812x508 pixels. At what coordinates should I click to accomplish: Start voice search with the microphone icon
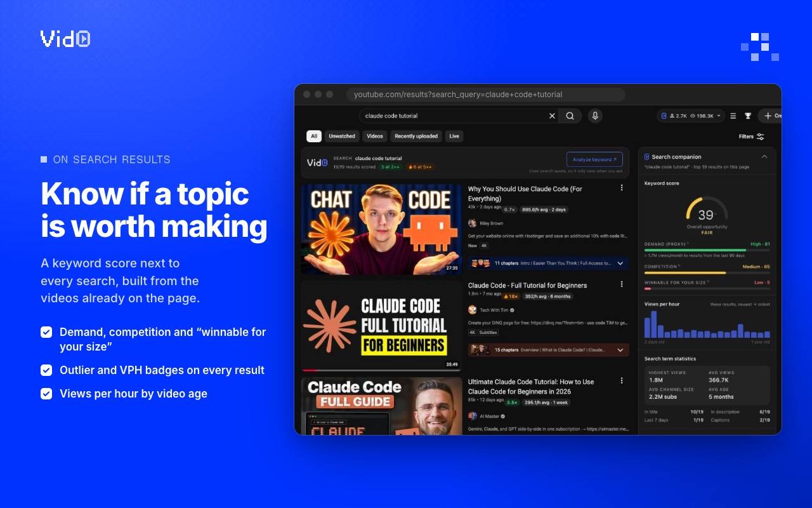595,116
